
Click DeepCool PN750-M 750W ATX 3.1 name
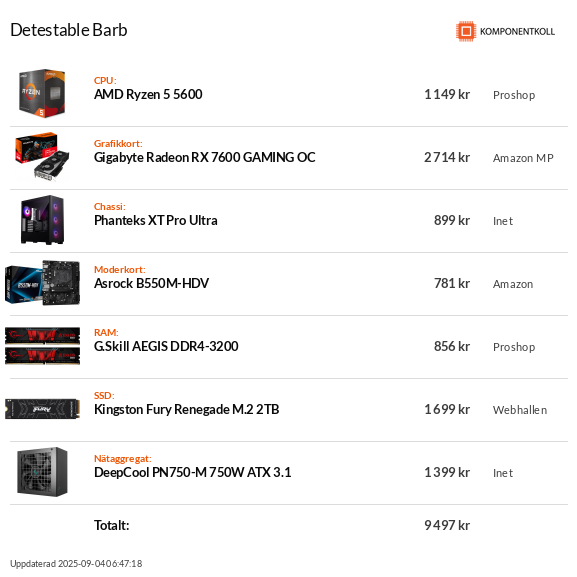point(192,472)
